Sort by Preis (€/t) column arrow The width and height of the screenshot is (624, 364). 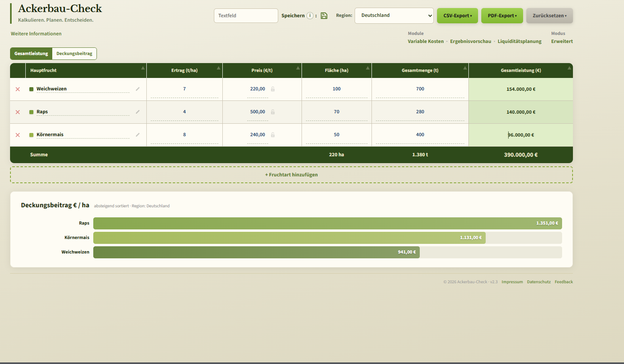point(298,68)
